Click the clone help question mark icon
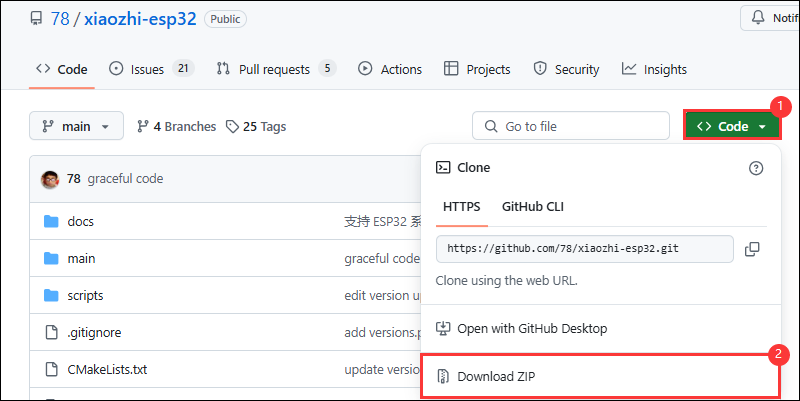Image resolution: width=800 pixels, height=401 pixels. 756,168
